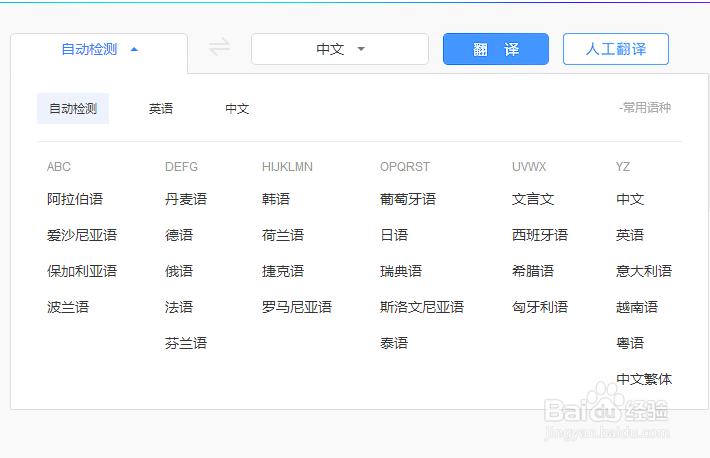The width and height of the screenshot is (710, 458).
Task: Pick 粤语 from the YZ column
Action: pos(630,343)
